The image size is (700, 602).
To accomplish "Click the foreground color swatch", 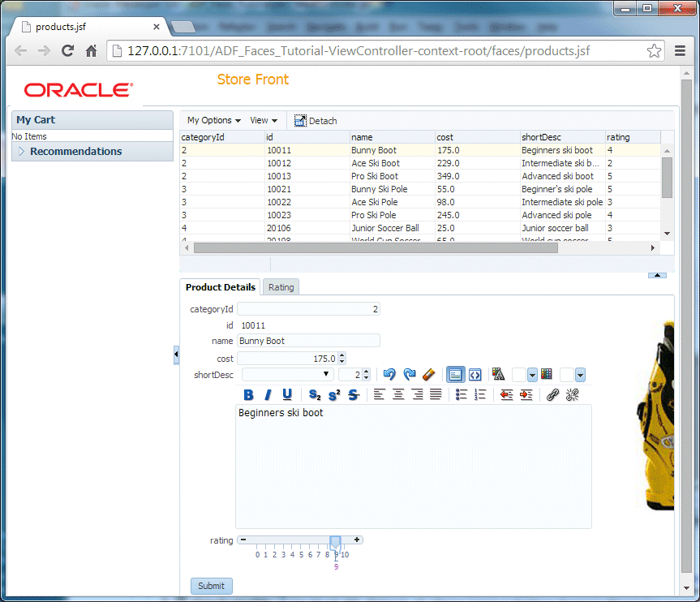I will pos(519,375).
